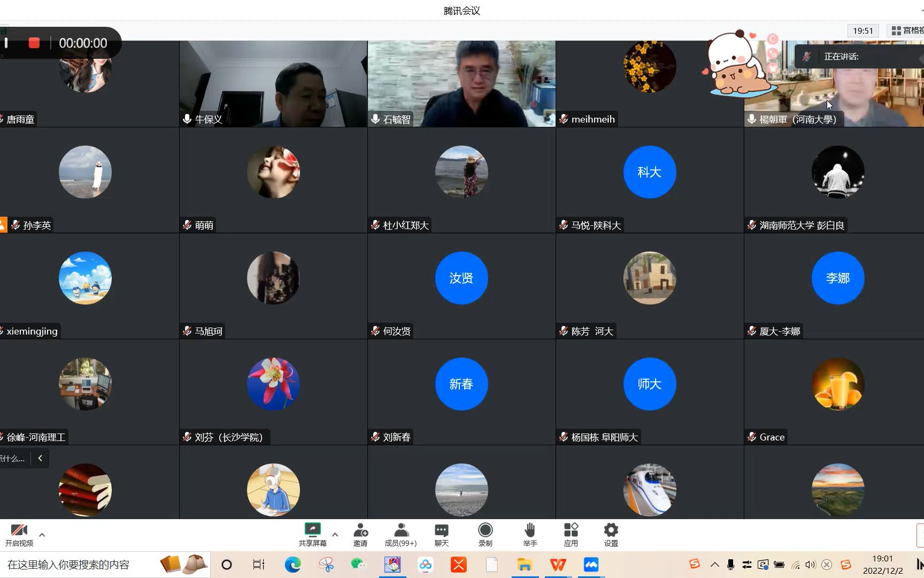Click Grace orange juice avatar
924x578 pixels.
(x=838, y=384)
